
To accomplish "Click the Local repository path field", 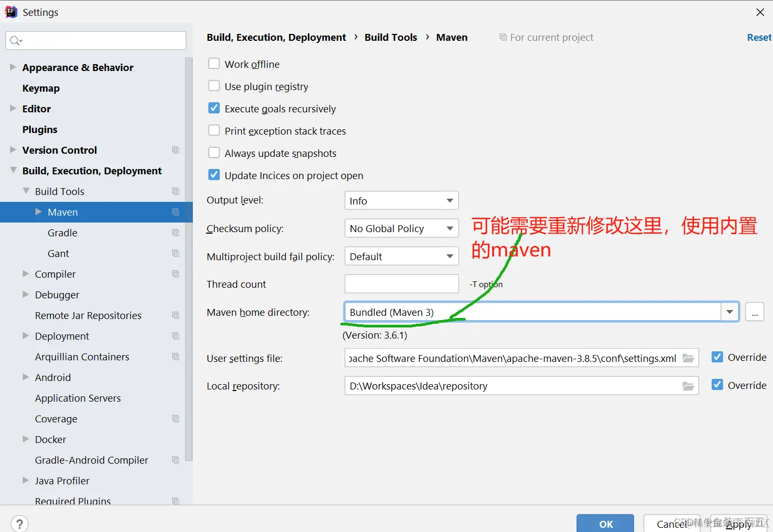I will click(x=521, y=385).
